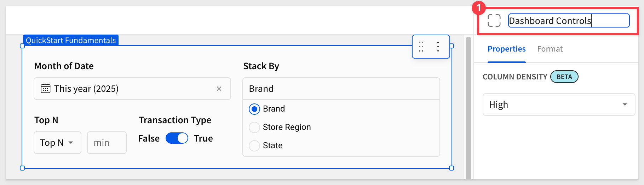Click the drag handle dots icon
Viewport: 644px width, 185px height.
point(421,47)
